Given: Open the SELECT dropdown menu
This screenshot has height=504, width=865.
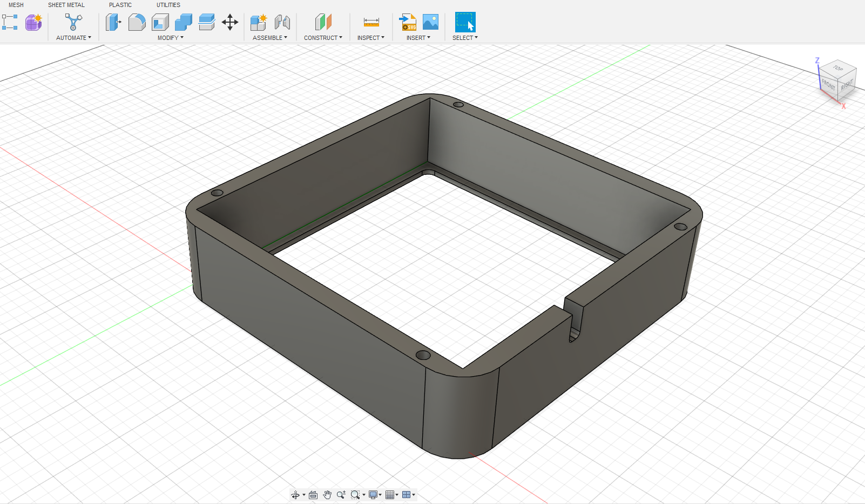Looking at the screenshot, I should tap(465, 38).
